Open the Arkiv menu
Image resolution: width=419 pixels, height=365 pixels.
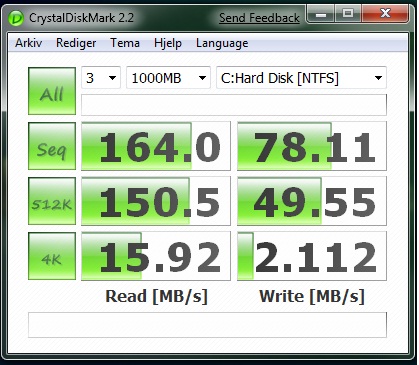click(x=29, y=43)
